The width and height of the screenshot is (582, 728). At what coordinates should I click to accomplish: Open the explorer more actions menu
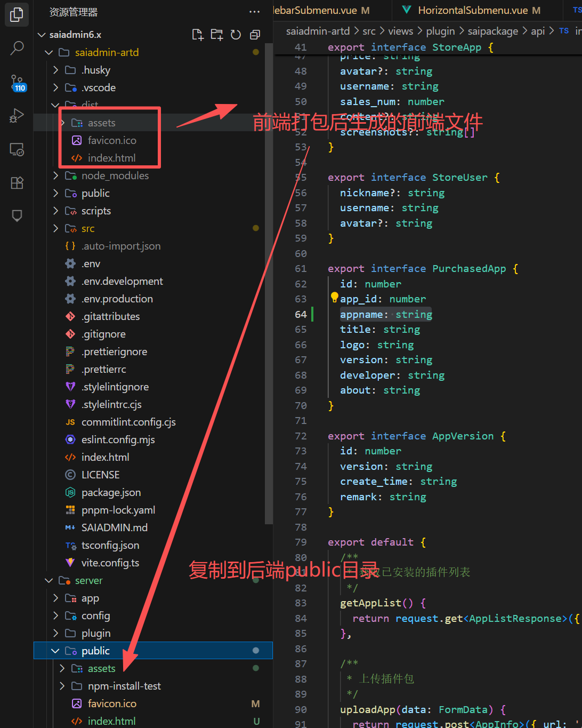click(255, 12)
